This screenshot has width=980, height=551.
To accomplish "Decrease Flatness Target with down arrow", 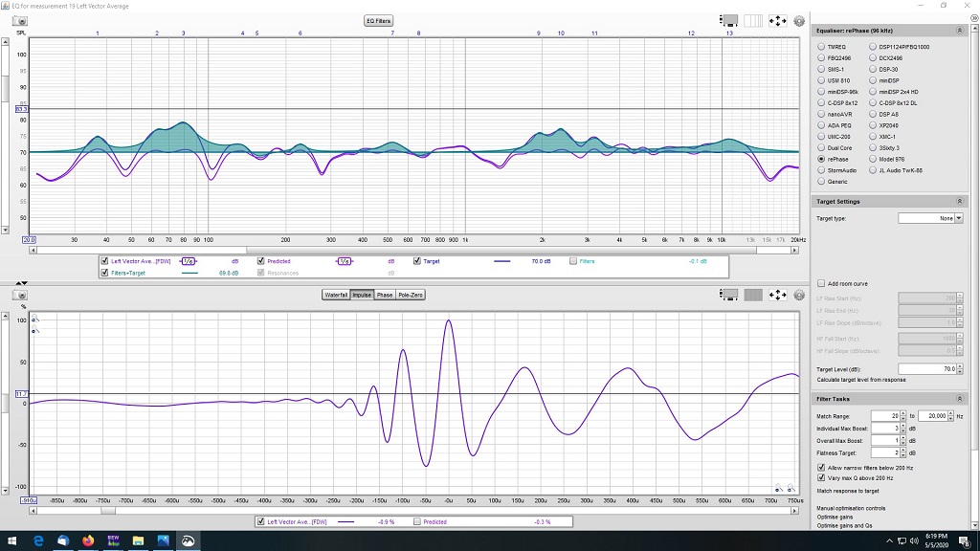I will coord(903,455).
